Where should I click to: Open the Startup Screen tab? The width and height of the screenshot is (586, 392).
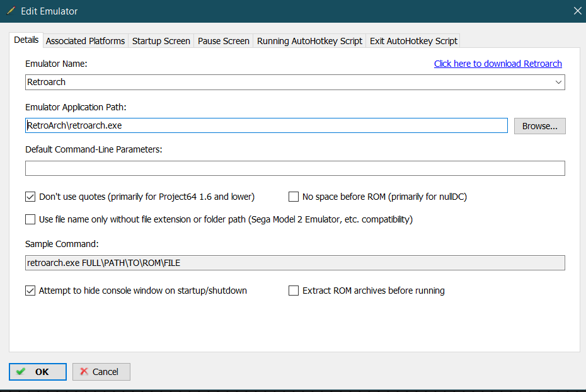161,41
